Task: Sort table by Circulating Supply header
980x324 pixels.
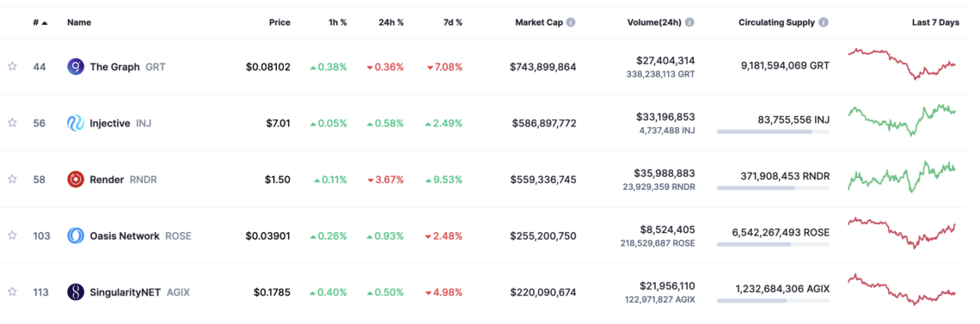Action: (x=777, y=22)
